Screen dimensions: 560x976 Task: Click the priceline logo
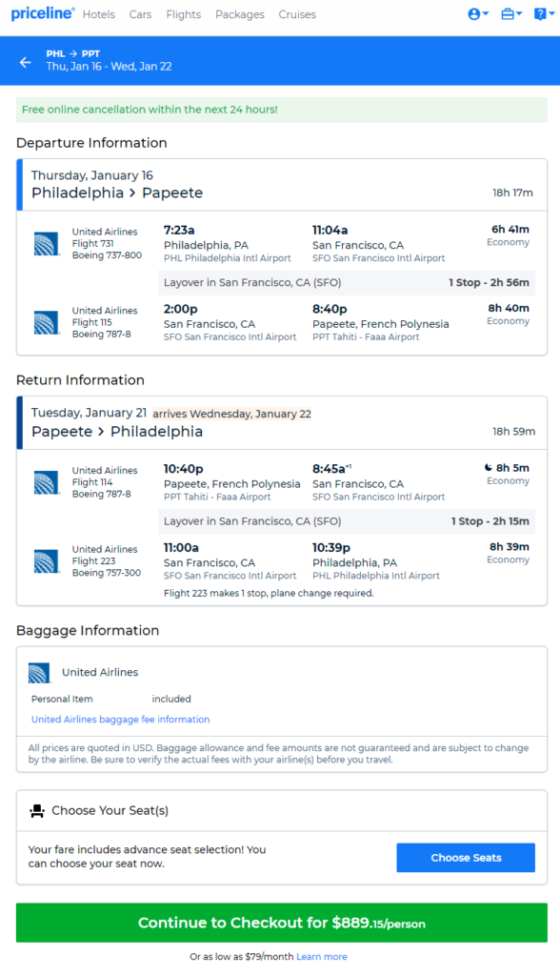(x=42, y=13)
